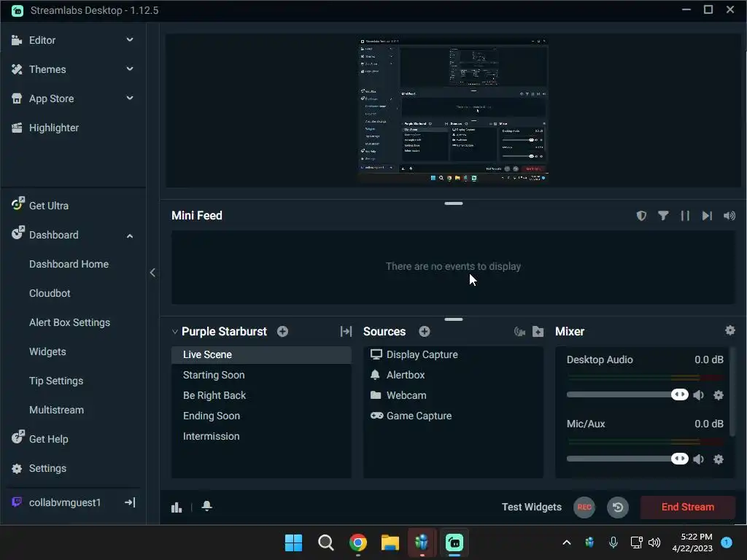Open Chrome from the taskbar
This screenshot has height=560, width=747.
[x=357, y=542]
